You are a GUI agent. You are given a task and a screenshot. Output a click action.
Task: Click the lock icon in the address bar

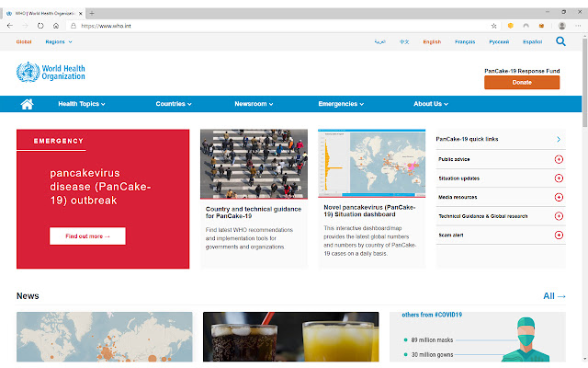click(73, 26)
